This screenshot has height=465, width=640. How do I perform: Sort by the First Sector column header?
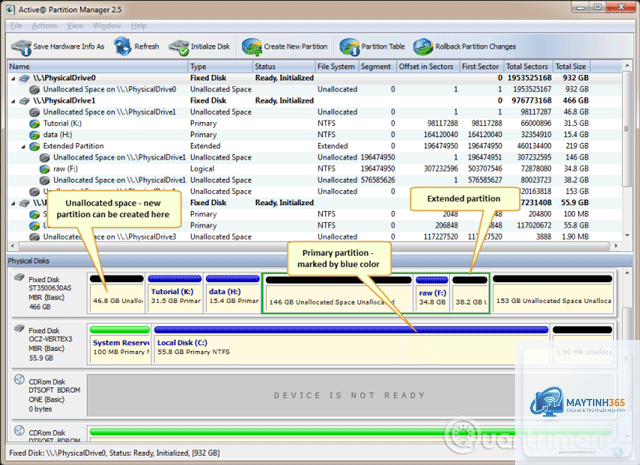(482, 66)
